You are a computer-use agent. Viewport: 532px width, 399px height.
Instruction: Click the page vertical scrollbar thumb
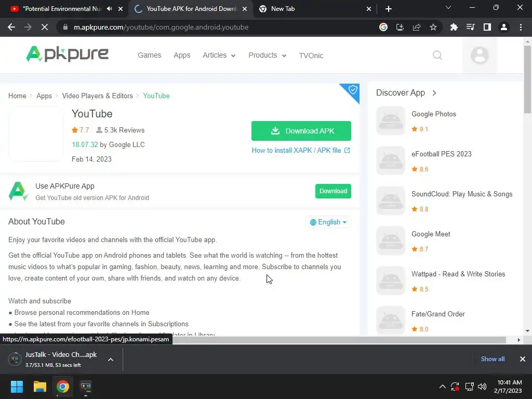[x=527, y=79]
